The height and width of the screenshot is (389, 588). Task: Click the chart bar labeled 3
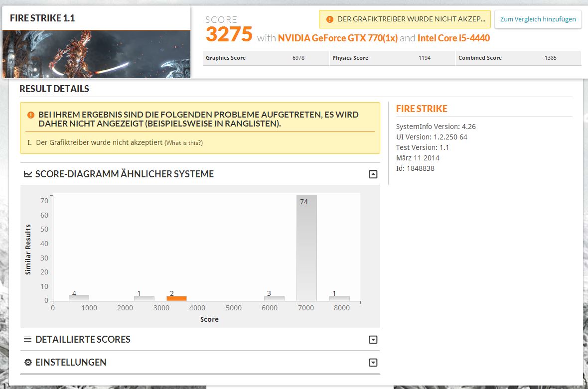click(x=274, y=298)
